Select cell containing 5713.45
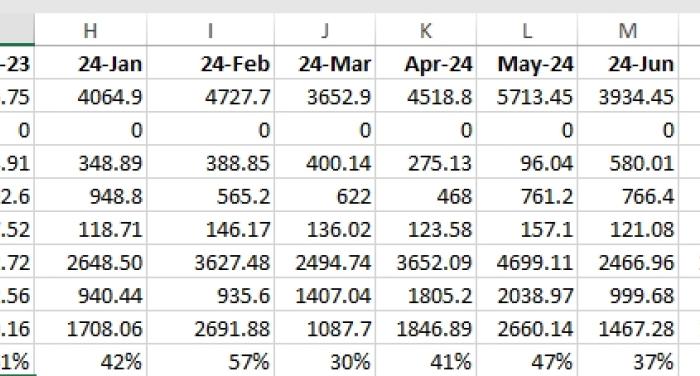Image resolution: width=700 pixels, height=376 pixels. pyautogui.click(x=527, y=96)
